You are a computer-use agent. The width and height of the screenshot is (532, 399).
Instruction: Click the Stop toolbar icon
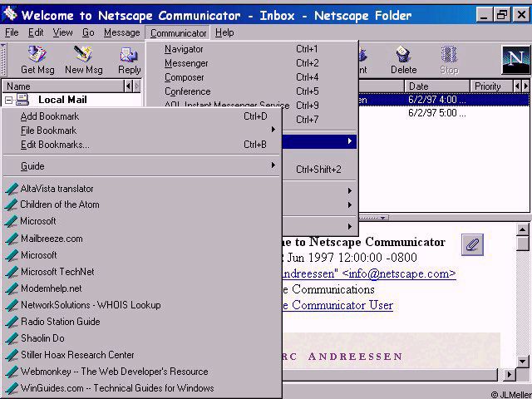tap(449, 54)
